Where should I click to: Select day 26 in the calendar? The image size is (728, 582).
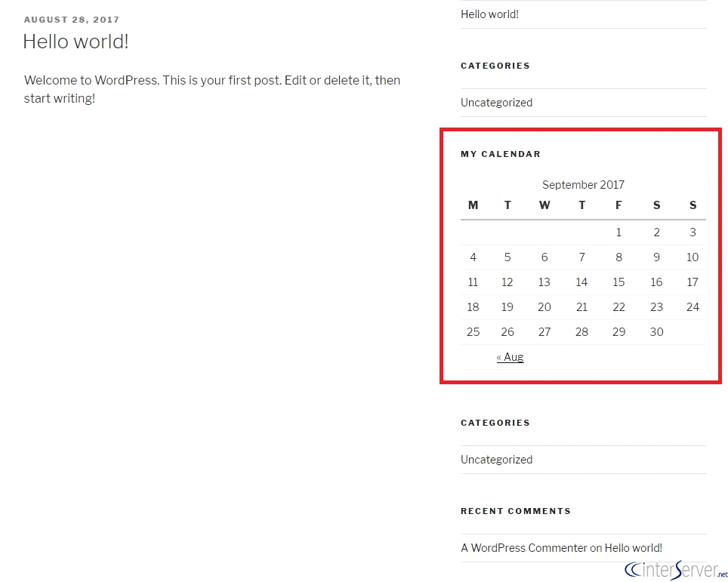(507, 332)
